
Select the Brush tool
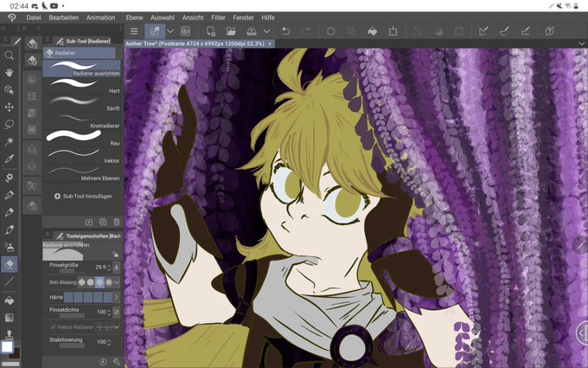(9, 229)
